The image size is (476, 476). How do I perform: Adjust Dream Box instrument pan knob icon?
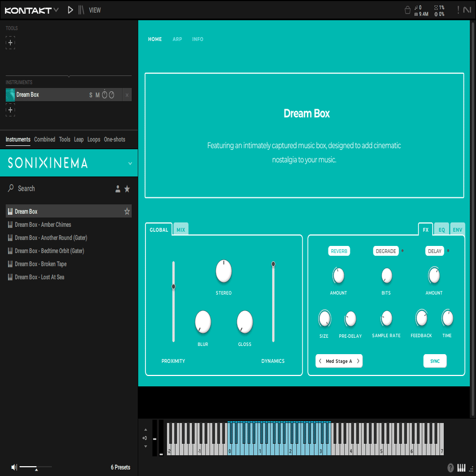(111, 95)
